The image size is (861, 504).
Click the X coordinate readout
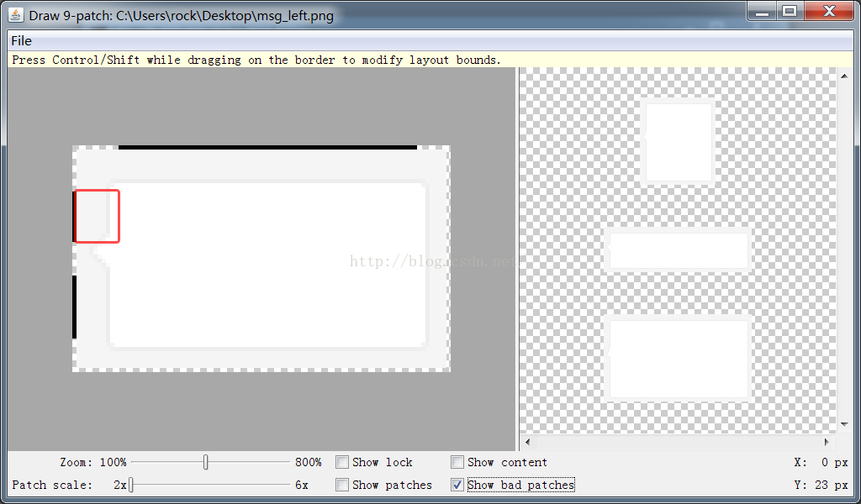tap(821, 462)
